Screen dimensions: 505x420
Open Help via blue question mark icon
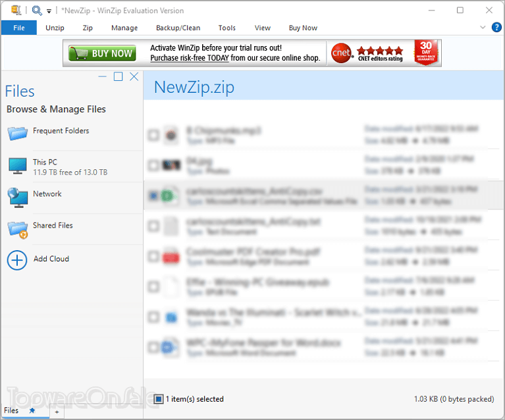(x=496, y=28)
